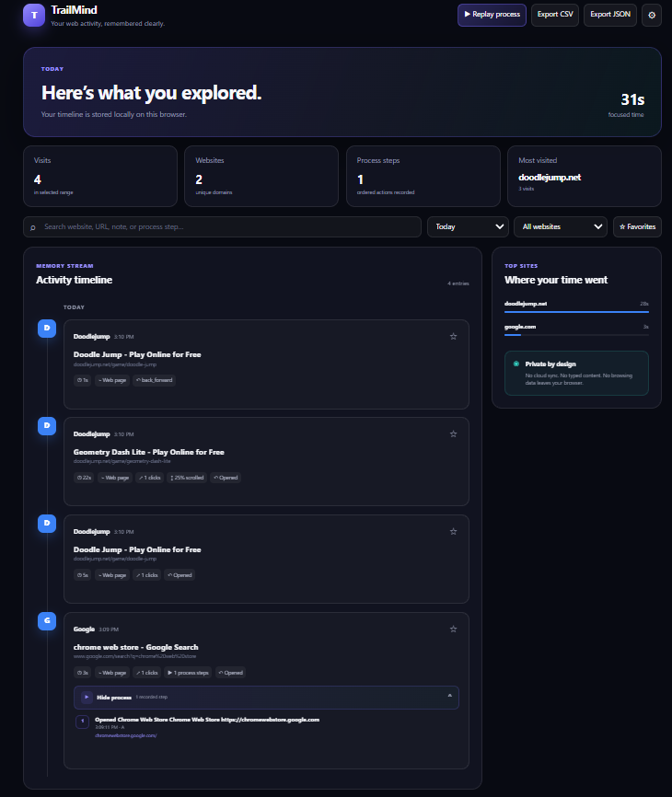Open chrome web store - Google Search title
Image resolution: width=672 pixels, height=797 pixels.
135,647
